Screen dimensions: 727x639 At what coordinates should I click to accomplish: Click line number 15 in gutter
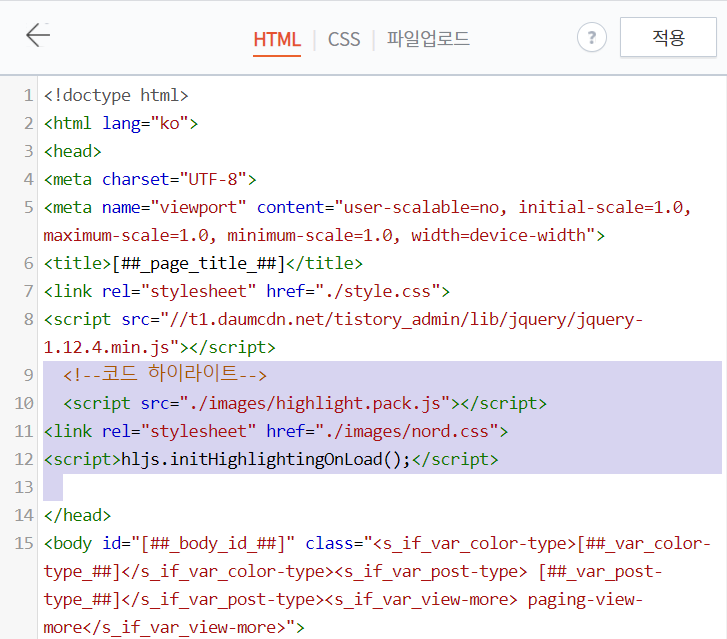[24, 543]
